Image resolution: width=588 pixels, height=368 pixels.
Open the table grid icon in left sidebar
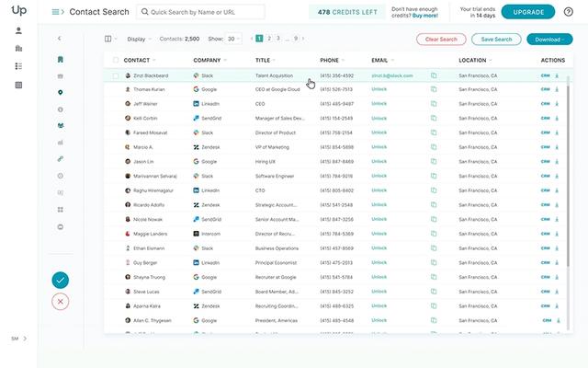tap(18, 86)
